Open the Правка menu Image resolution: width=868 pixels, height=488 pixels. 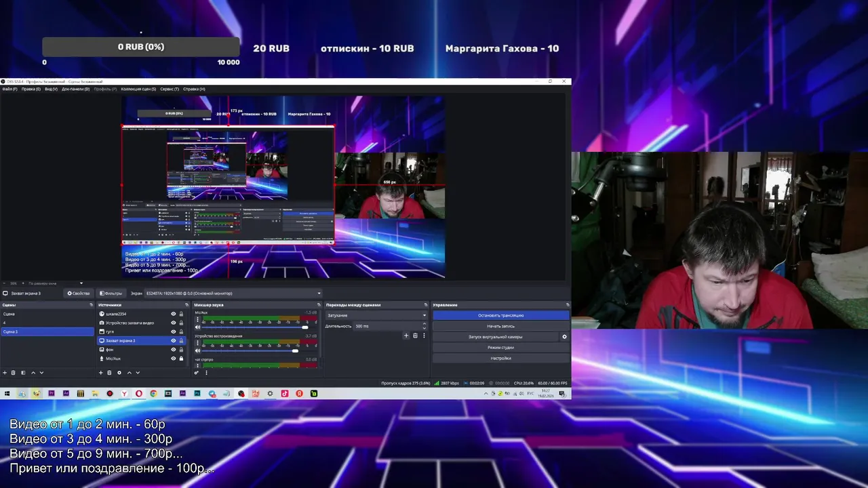click(31, 89)
